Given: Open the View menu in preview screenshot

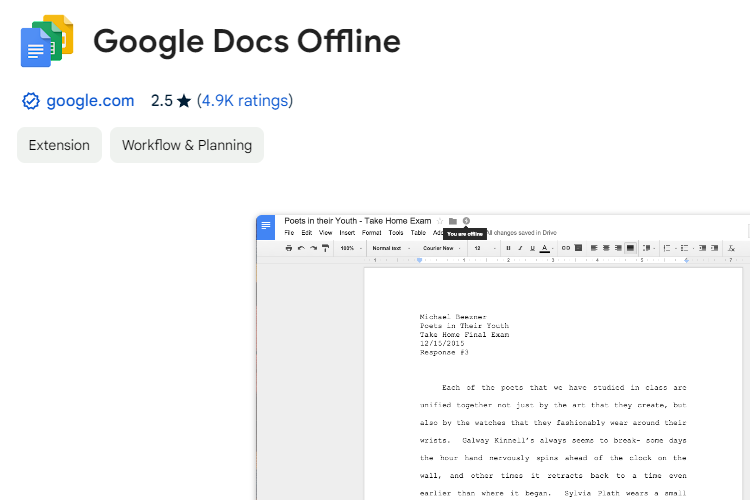Looking at the screenshot, I should point(326,233).
